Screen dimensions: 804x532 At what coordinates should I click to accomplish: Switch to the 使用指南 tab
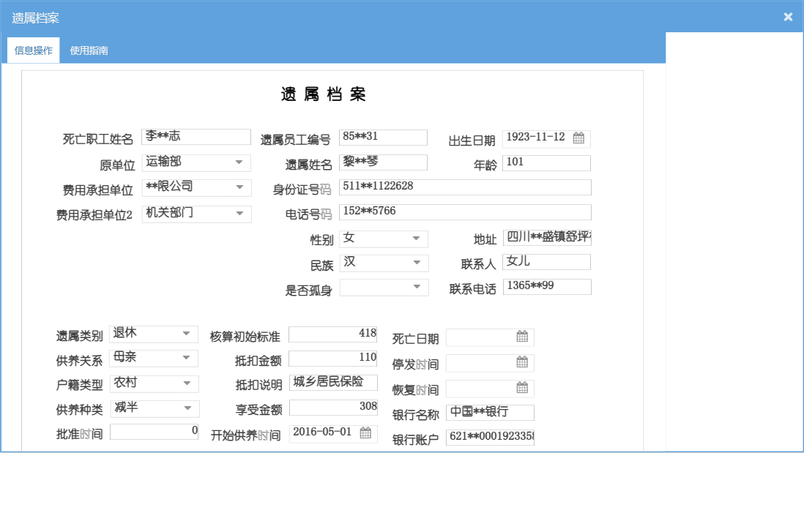[x=89, y=50]
